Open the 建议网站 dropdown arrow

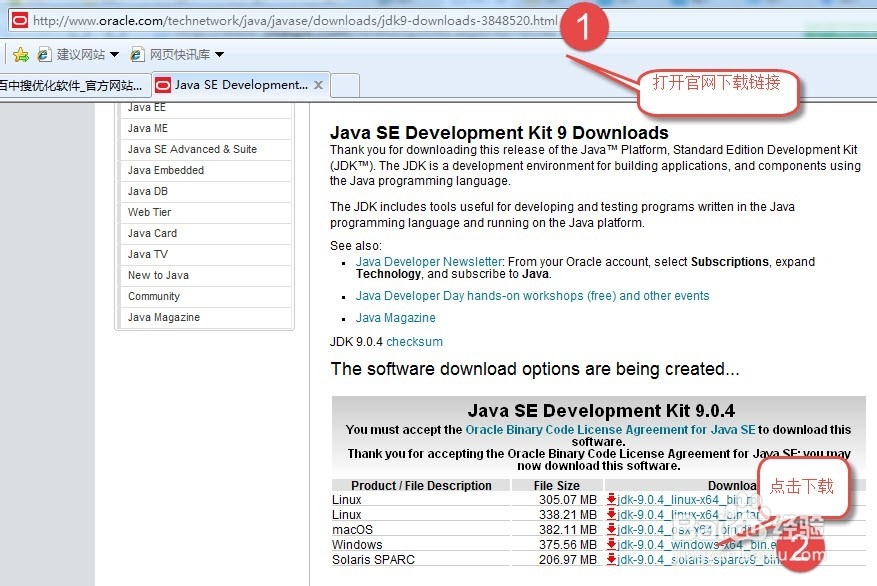tap(115, 54)
